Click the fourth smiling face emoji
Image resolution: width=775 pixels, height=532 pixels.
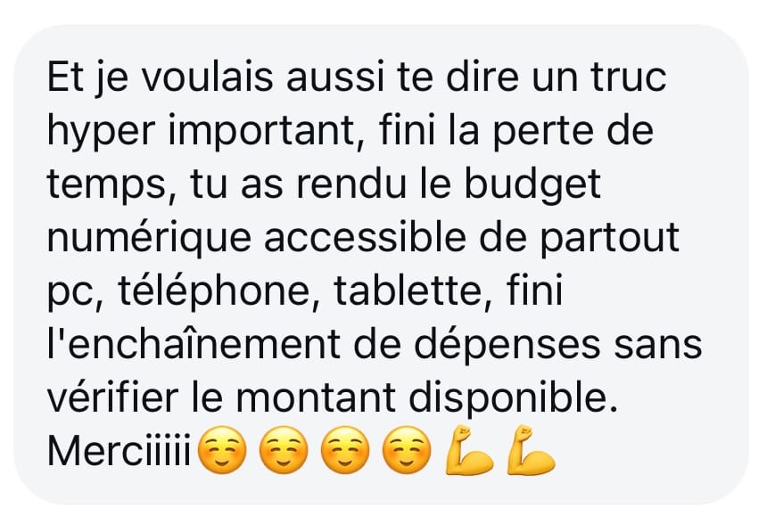pyautogui.click(x=407, y=450)
